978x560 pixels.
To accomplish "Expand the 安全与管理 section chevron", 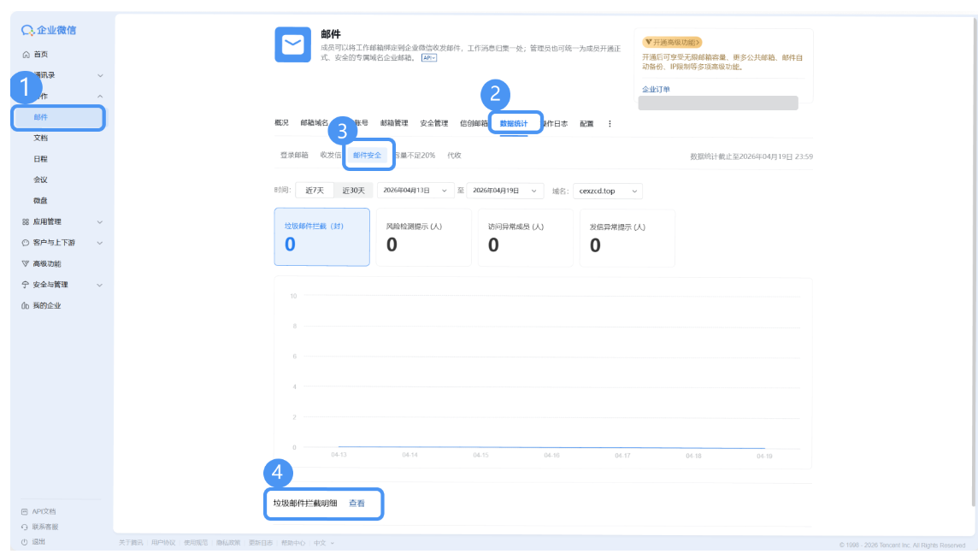I will tap(100, 285).
